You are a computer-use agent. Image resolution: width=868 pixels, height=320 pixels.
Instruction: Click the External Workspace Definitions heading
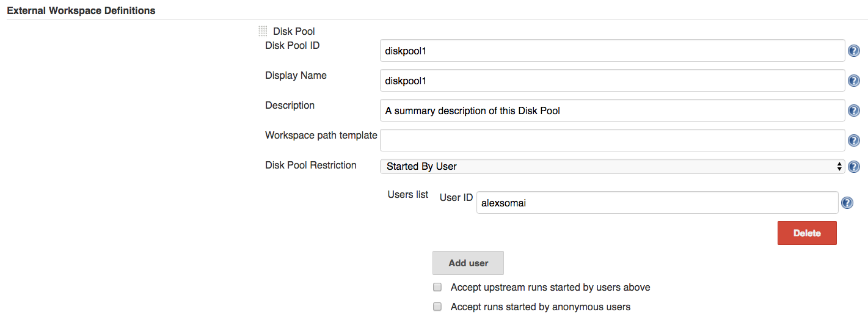click(x=81, y=11)
